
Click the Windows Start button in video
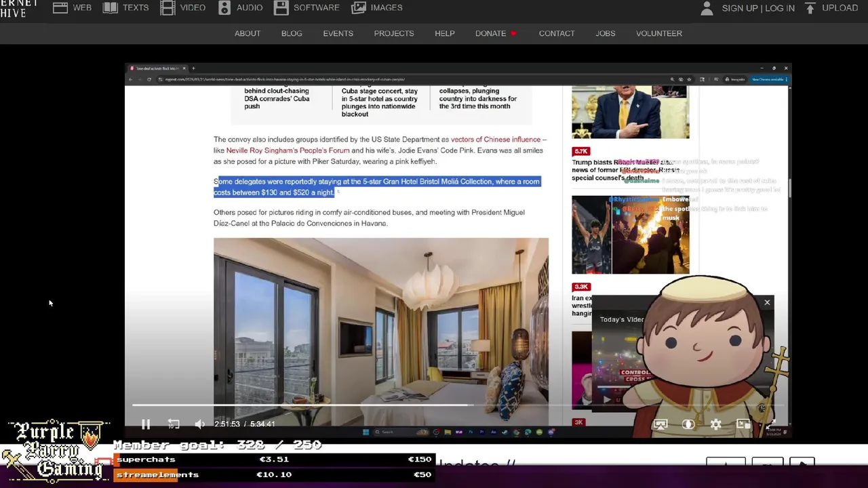(x=366, y=432)
